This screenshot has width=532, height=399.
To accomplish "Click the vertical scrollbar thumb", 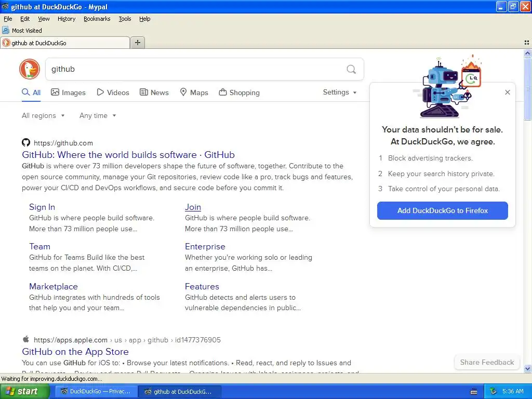I will click(527, 89).
